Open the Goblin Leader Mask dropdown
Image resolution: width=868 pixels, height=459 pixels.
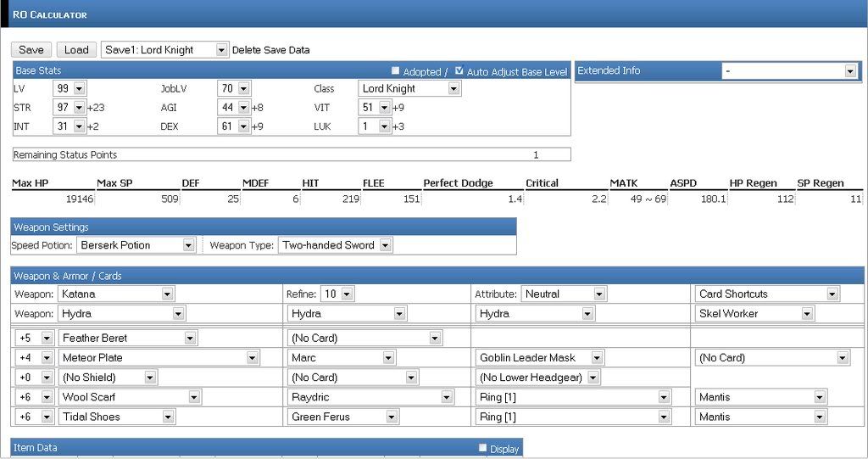[541, 358]
